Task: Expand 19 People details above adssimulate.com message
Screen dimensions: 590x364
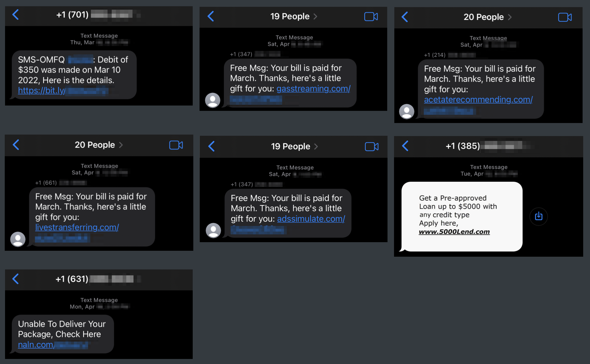Action: [294, 146]
